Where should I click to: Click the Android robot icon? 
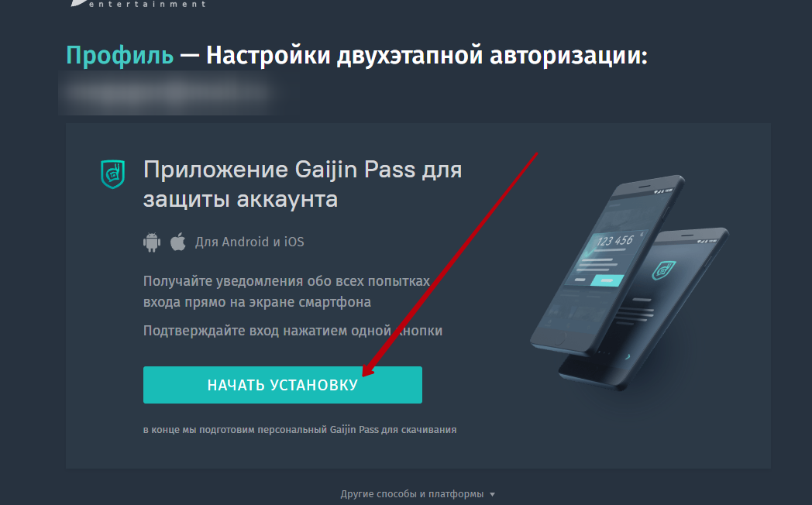pyautogui.click(x=152, y=242)
